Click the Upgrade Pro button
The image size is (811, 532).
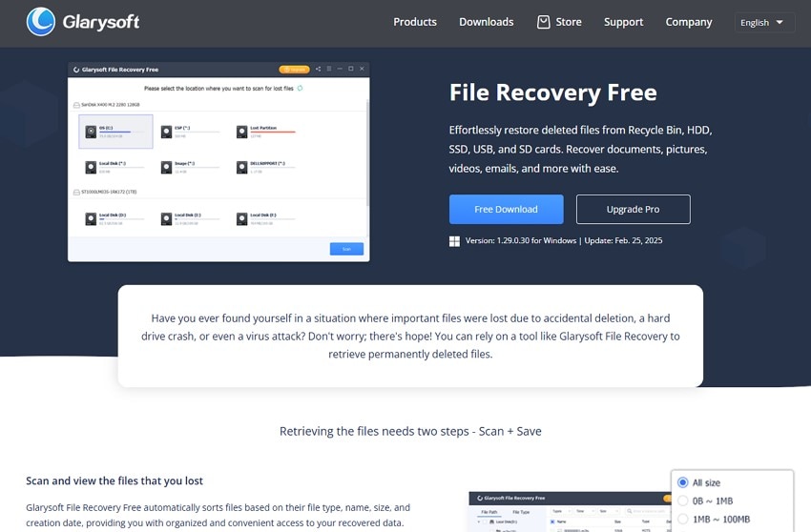click(634, 210)
